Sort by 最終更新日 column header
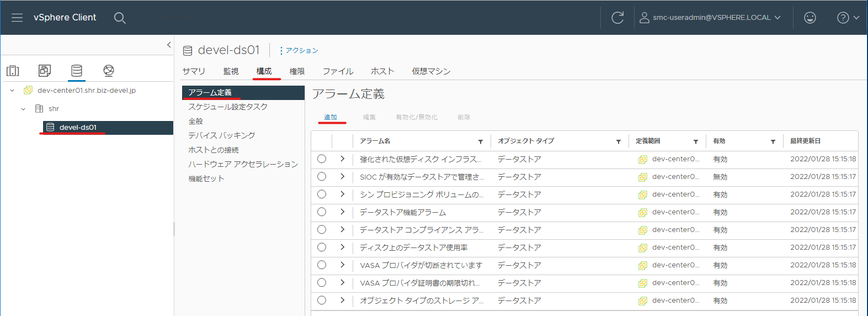868x316 pixels. tap(805, 141)
